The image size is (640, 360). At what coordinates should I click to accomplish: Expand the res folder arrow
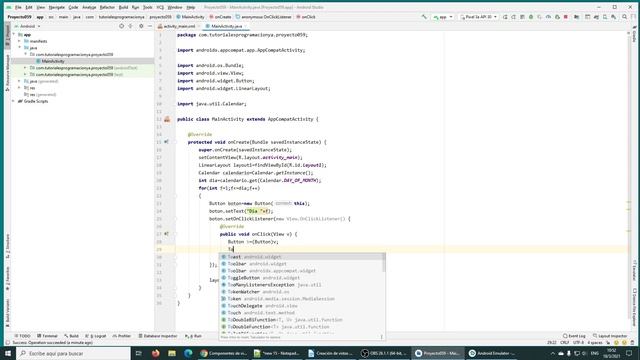(x=20, y=88)
